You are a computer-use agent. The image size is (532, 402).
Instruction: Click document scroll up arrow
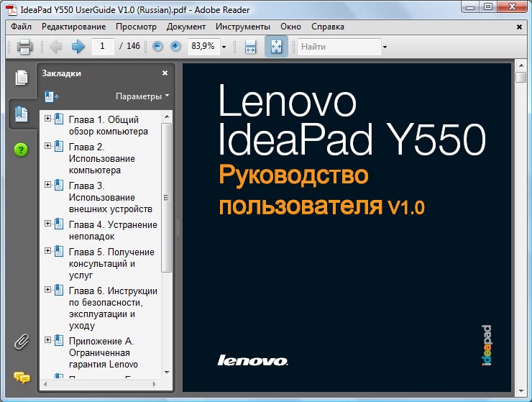pos(520,65)
